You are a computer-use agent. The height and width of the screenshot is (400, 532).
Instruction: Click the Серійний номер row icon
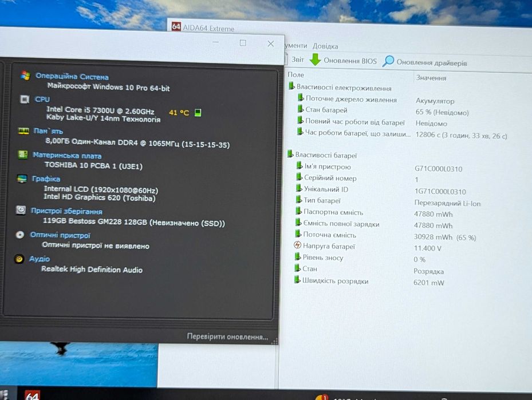[x=298, y=177]
